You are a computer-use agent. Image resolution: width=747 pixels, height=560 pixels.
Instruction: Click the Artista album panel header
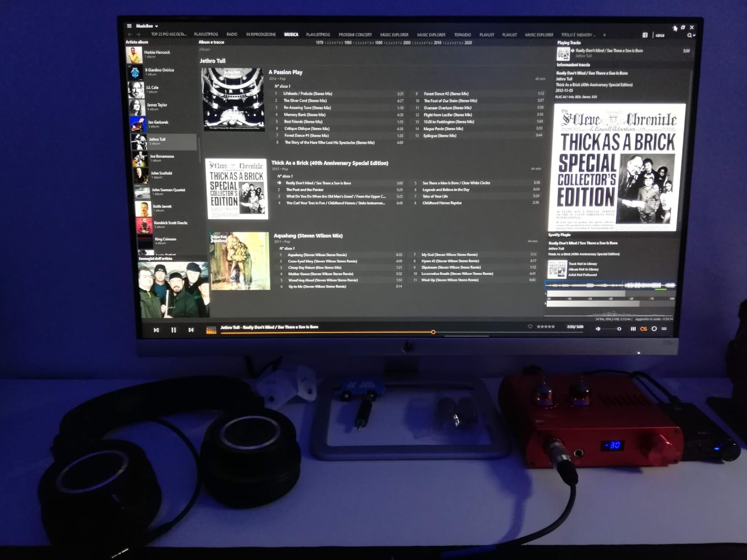click(137, 42)
